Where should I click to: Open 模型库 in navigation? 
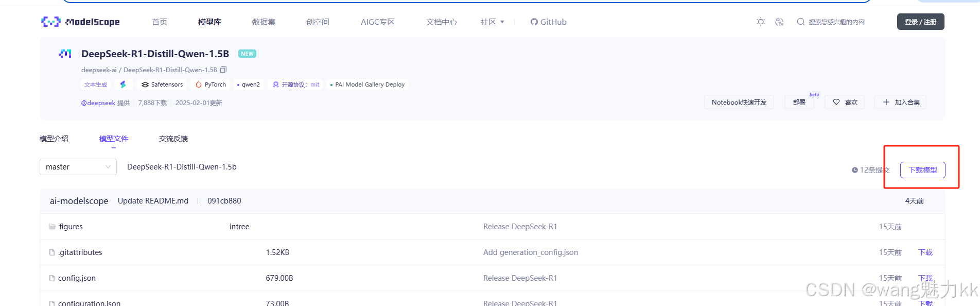click(209, 22)
